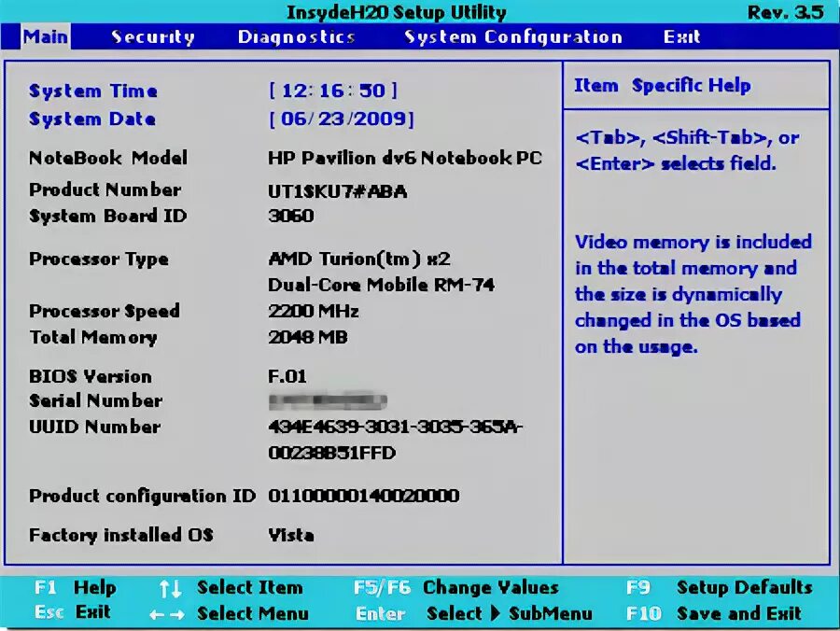Select the Main tab
This screenshot has height=631, width=840.
(x=46, y=36)
